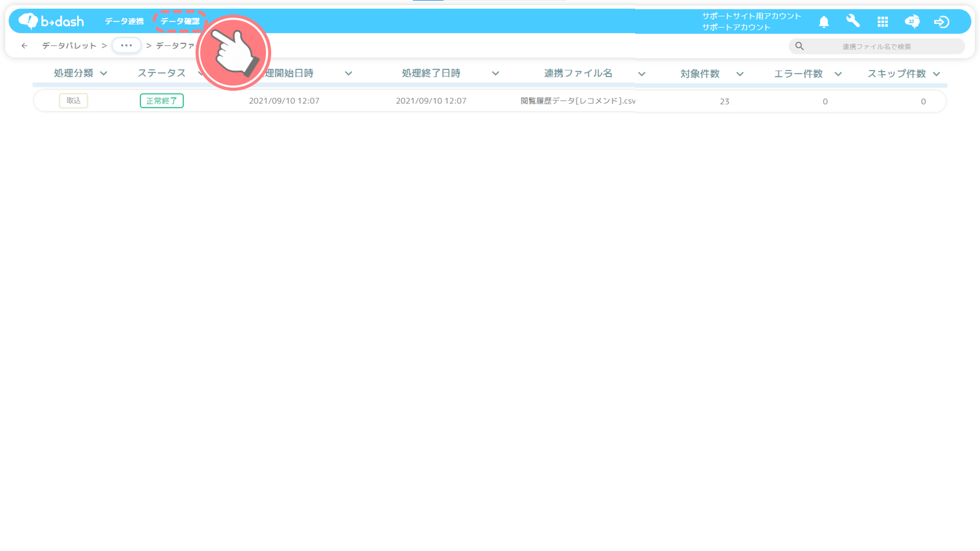Open the データ連携 menu
This screenshot has width=980, height=551.
124,21
